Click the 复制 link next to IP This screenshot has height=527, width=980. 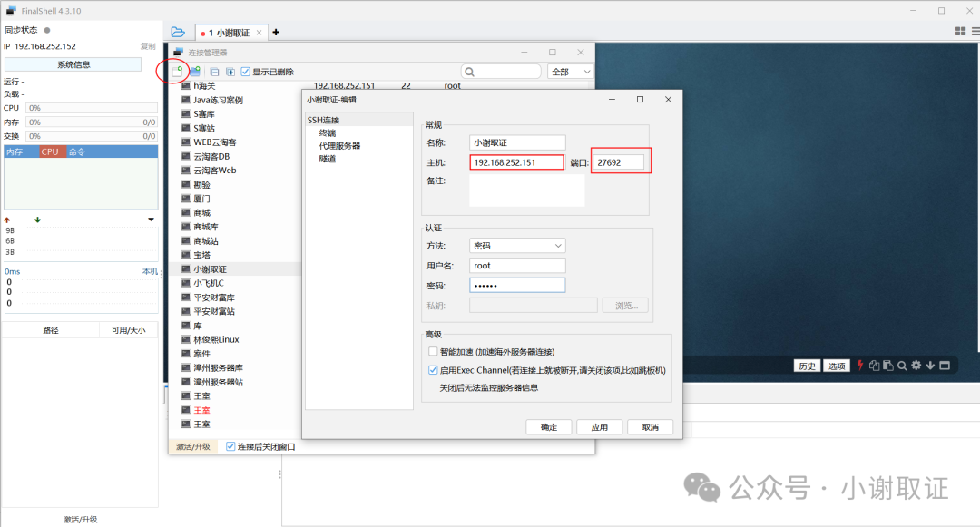(148, 46)
